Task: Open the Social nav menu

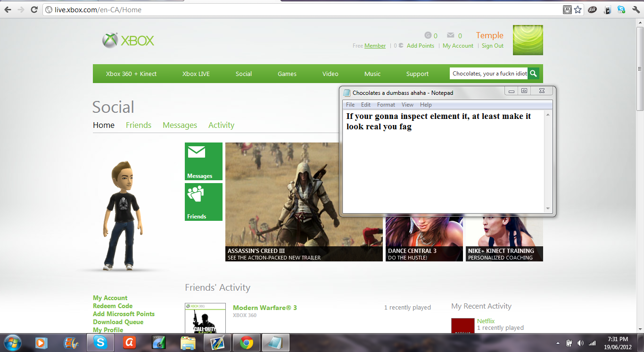Action: (x=244, y=74)
